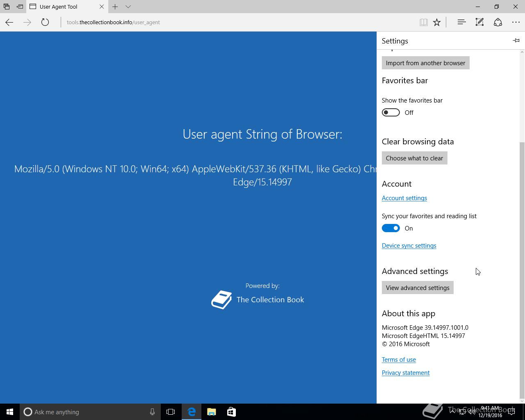Open Account settings link
525x420 pixels.
click(x=404, y=198)
